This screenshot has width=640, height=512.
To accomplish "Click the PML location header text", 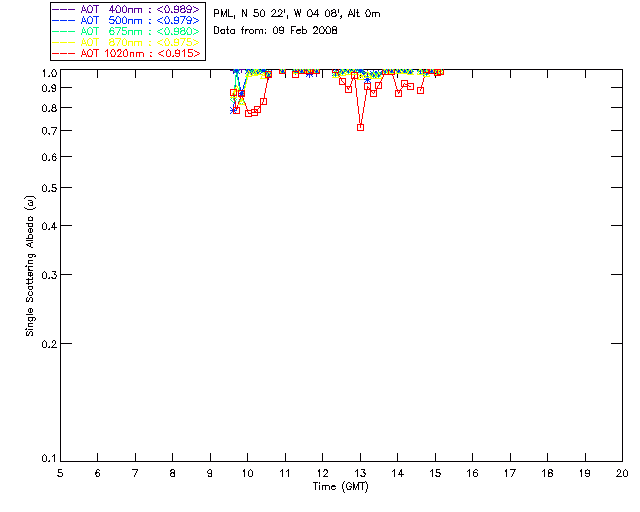I will 297,14.
